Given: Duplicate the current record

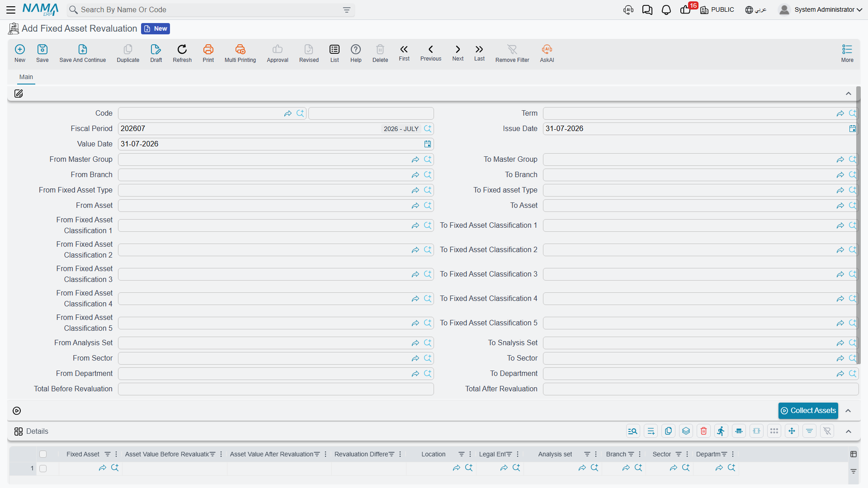Looking at the screenshot, I should (128, 53).
